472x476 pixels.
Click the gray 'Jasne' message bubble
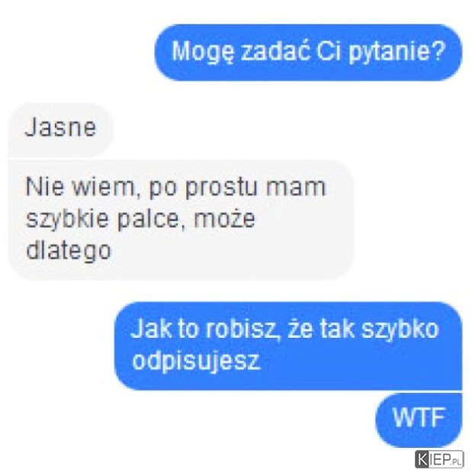click(x=60, y=130)
